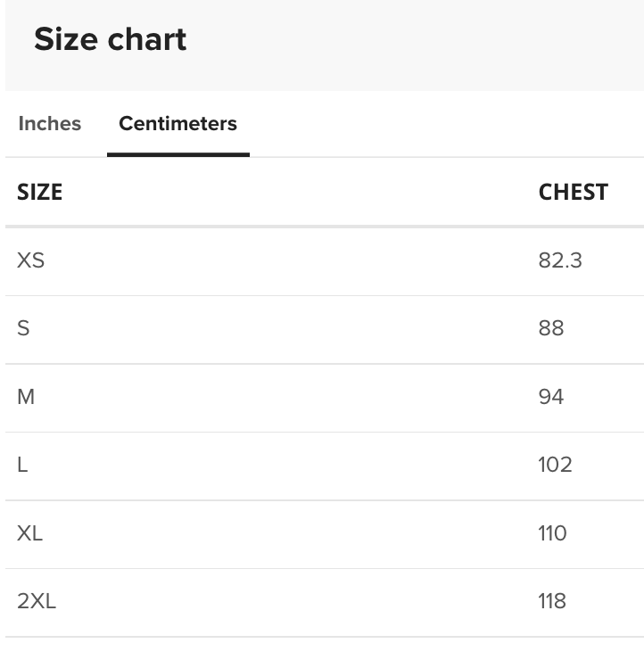644x660 pixels.
Task: Click the 118 chest value
Action: [552, 600]
